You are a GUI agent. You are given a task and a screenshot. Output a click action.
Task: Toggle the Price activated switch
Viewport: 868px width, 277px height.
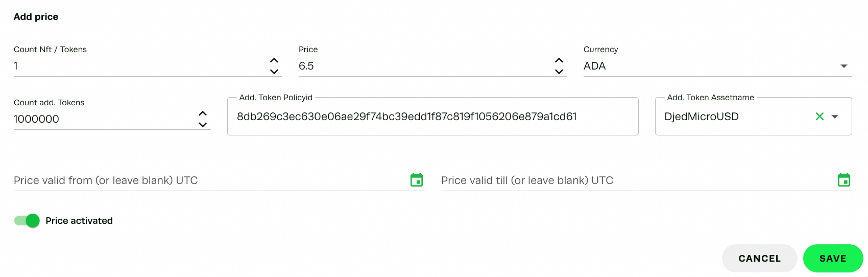tap(27, 221)
